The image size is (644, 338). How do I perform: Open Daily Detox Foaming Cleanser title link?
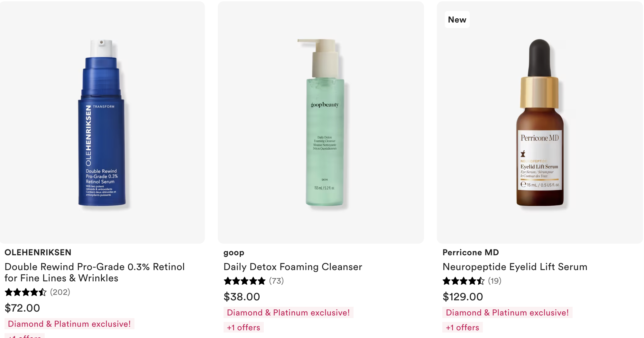click(x=293, y=267)
